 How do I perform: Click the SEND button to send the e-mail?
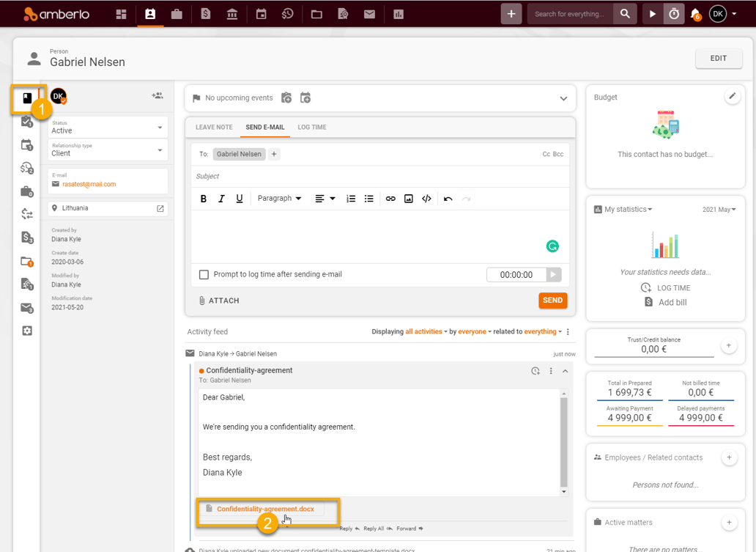click(x=552, y=301)
